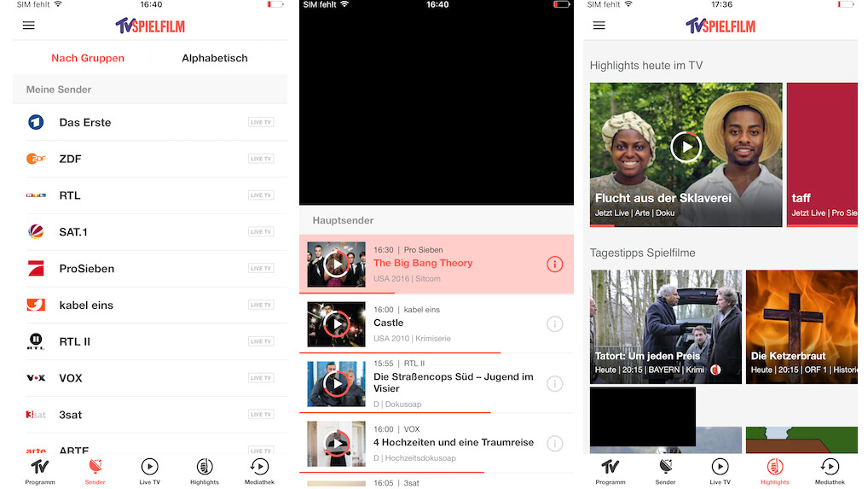
Task: Switch to Alphabetisch sorting
Action: coord(215,58)
